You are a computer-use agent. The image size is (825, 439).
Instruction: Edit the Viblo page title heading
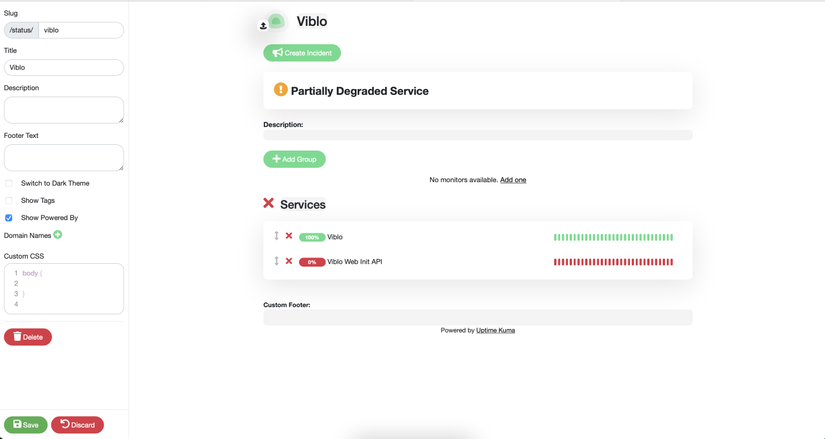pyautogui.click(x=311, y=22)
